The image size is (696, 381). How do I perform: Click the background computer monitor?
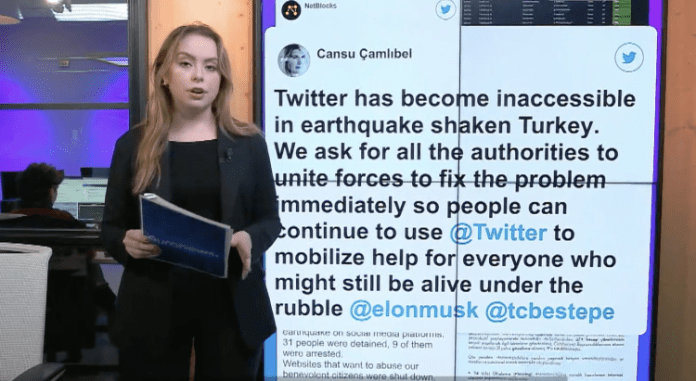[x=80, y=199]
